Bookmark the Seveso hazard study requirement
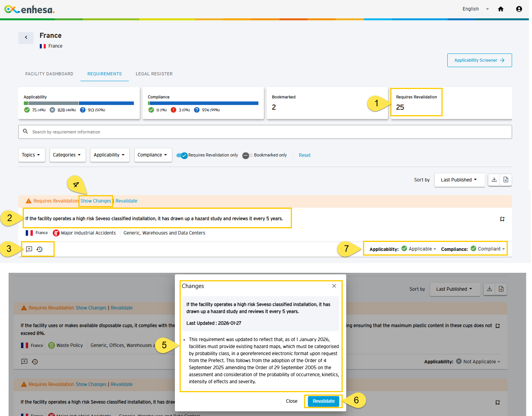Screen dimensions: 532x416 [x=502, y=219]
